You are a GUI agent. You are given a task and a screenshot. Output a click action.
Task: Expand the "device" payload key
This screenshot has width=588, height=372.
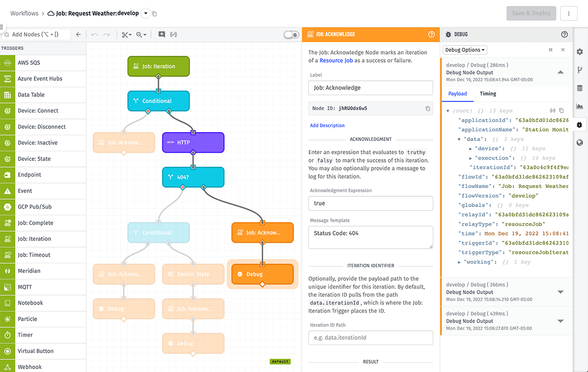pos(470,148)
